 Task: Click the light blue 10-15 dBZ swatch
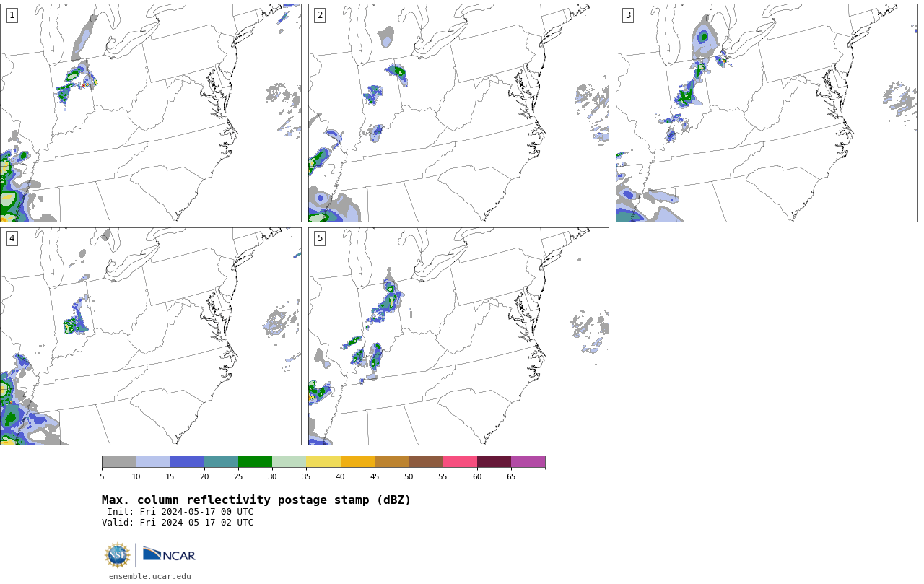tap(152, 462)
